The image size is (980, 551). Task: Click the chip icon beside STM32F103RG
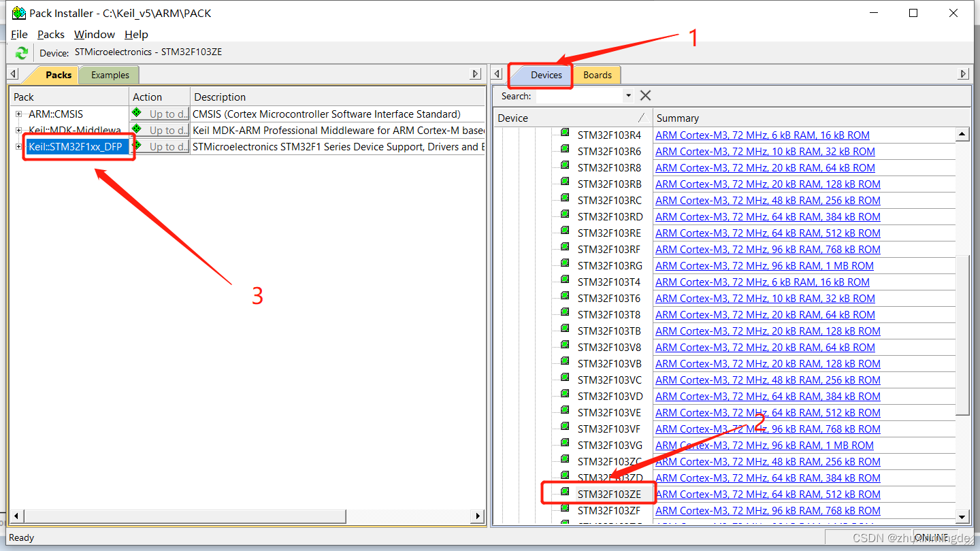[565, 264]
